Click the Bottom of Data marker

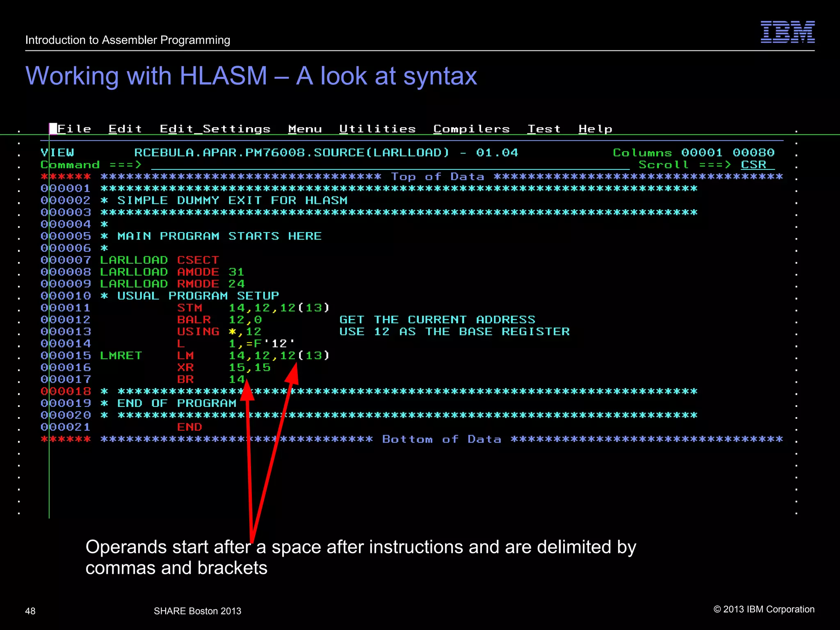[x=442, y=439]
